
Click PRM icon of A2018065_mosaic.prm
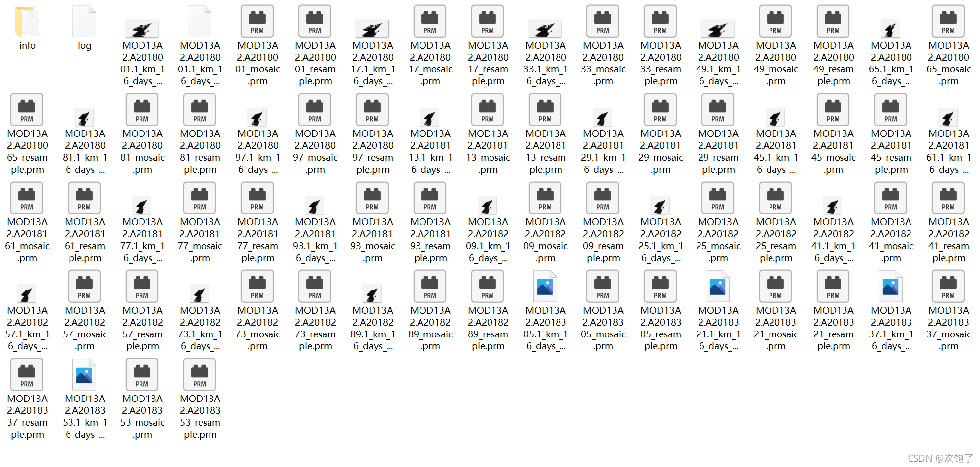[948, 21]
